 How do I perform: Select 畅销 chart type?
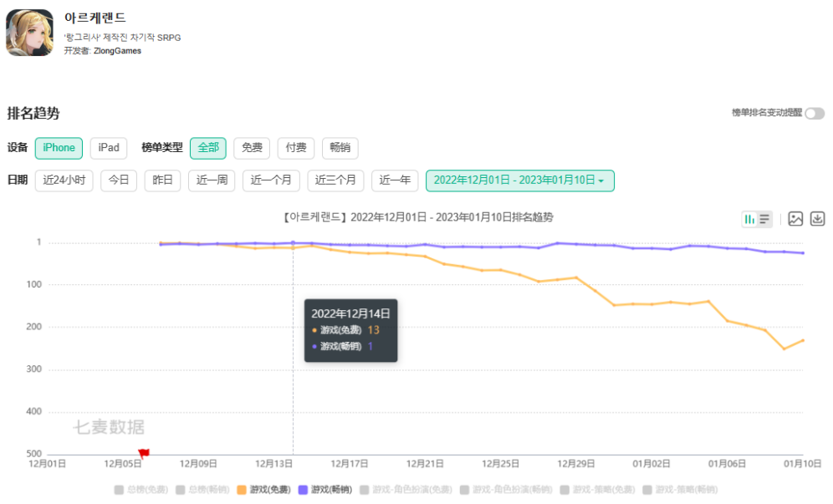click(x=340, y=148)
